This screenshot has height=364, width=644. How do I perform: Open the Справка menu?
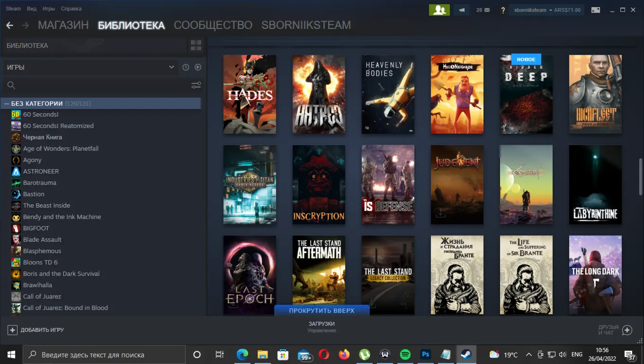pos(71,9)
